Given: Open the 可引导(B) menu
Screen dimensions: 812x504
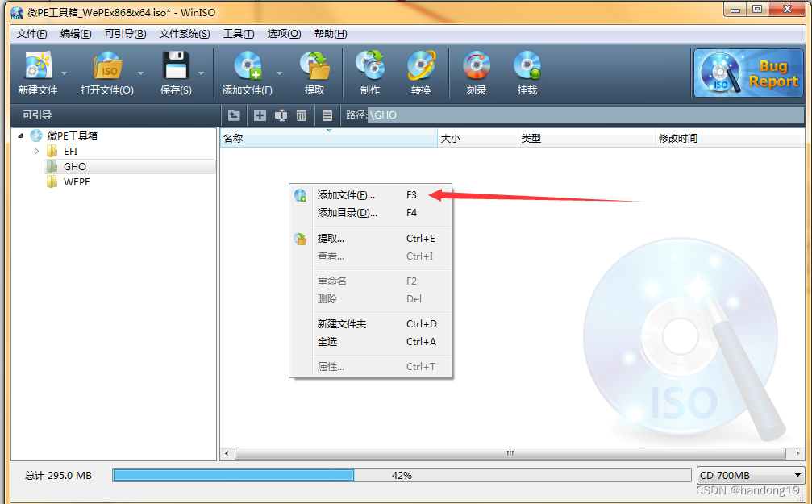Looking at the screenshot, I should (x=125, y=34).
